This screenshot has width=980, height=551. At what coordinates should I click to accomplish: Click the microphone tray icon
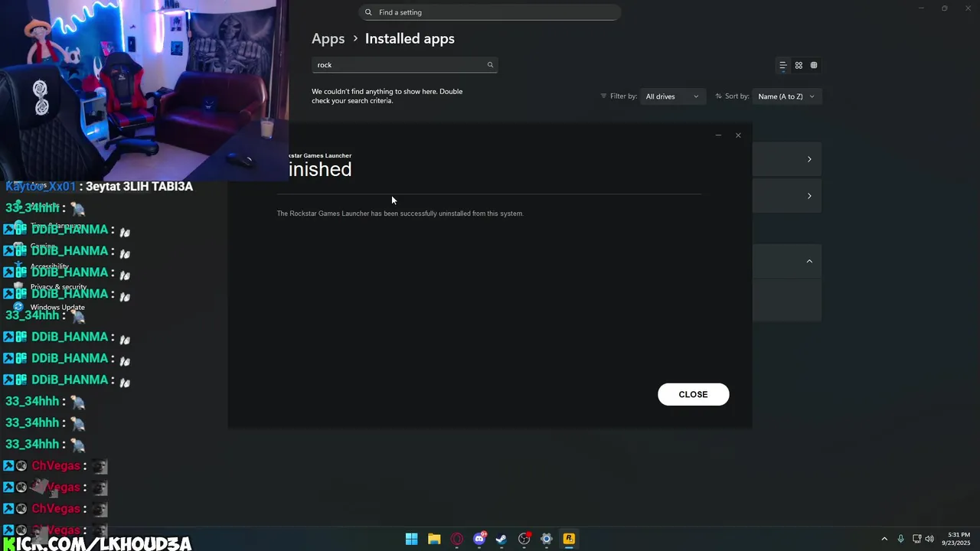(x=900, y=539)
